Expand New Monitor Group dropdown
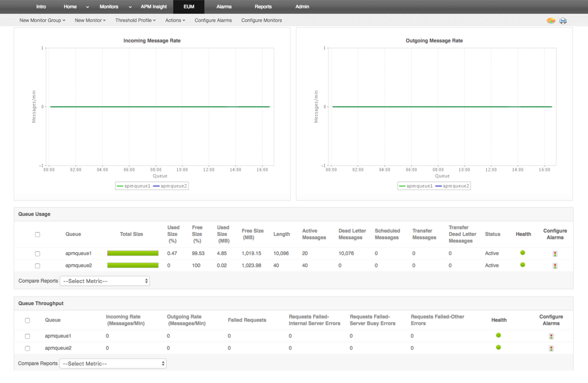The width and height of the screenshot is (588, 383). click(42, 20)
